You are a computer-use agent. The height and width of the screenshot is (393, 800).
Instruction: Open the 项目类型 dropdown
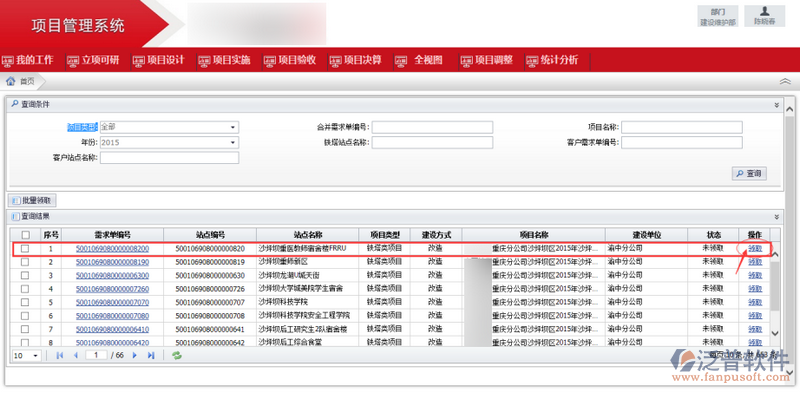tap(169, 127)
